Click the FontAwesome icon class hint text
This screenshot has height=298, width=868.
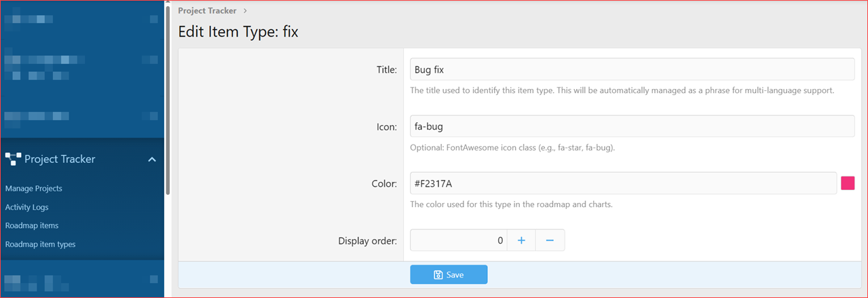coord(512,147)
